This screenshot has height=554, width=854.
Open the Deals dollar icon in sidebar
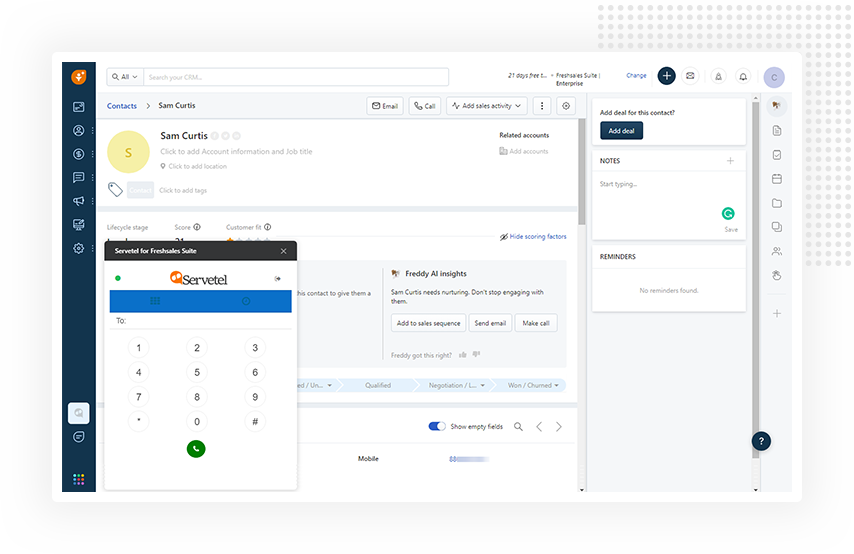coord(78,154)
